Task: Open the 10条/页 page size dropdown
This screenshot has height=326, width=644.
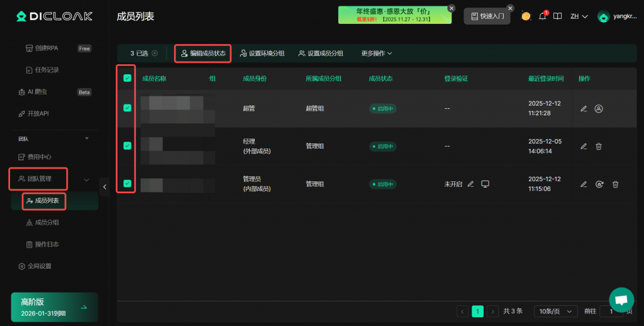Action: pos(555,311)
